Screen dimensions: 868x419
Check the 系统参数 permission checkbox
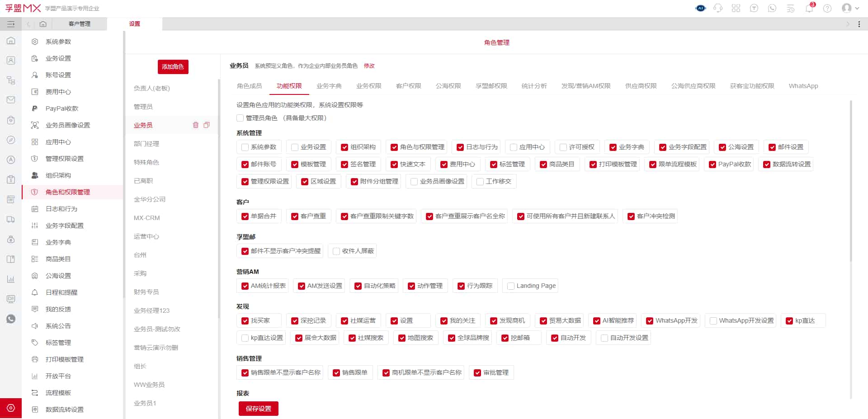[x=245, y=147]
